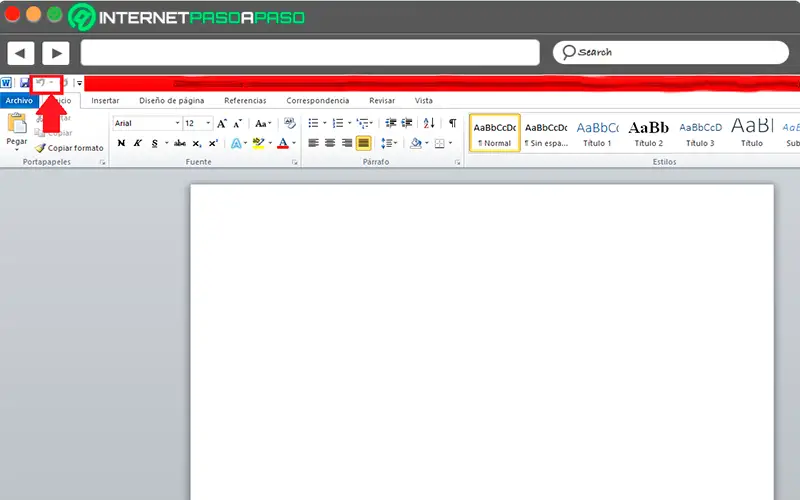The height and width of the screenshot is (500, 800).
Task: Click the Word application icon in title bar
Action: point(6,83)
